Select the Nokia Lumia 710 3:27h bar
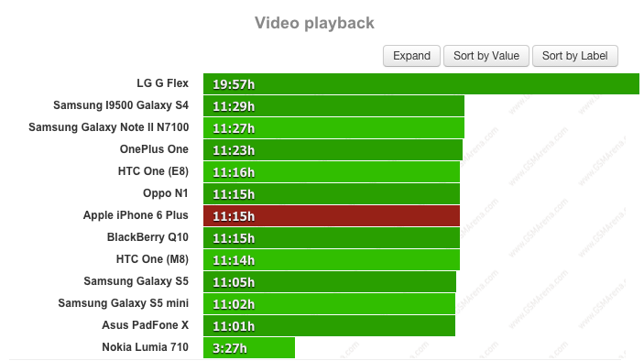Viewport: 644px width, 361px height. click(x=249, y=348)
